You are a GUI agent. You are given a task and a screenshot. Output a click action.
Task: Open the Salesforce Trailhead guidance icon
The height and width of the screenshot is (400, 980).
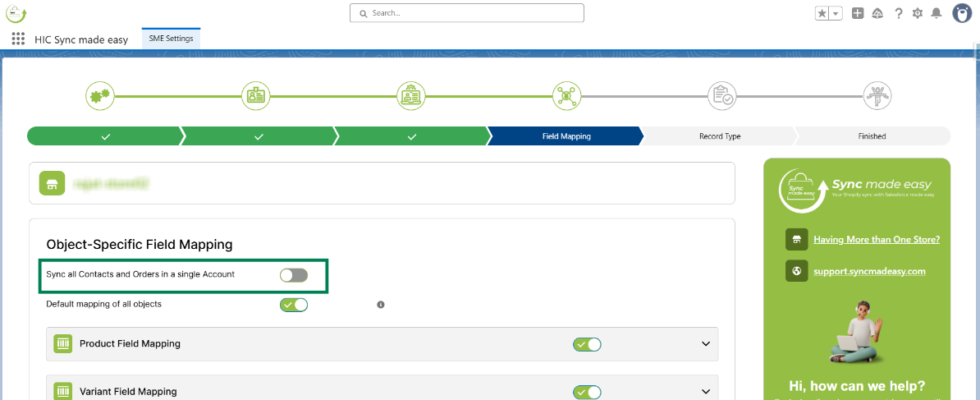coord(877,13)
